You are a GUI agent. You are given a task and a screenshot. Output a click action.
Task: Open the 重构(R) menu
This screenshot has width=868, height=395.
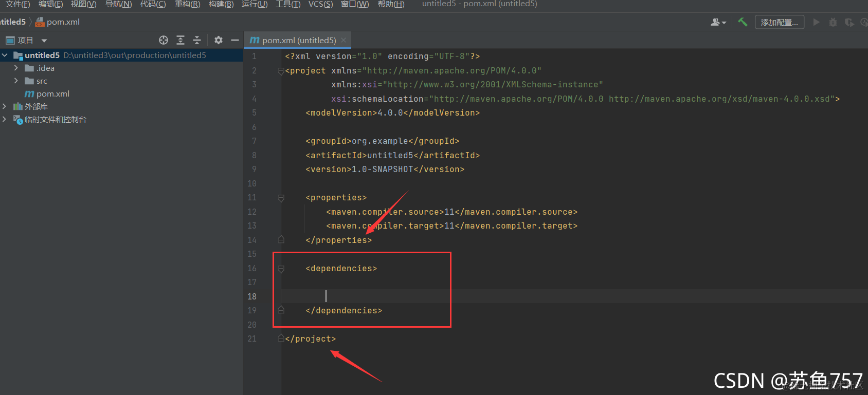pyautogui.click(x=187, y=4)
